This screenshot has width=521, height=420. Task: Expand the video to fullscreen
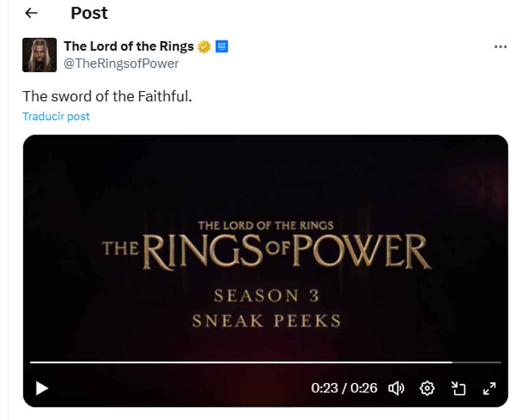pos(489,389)
